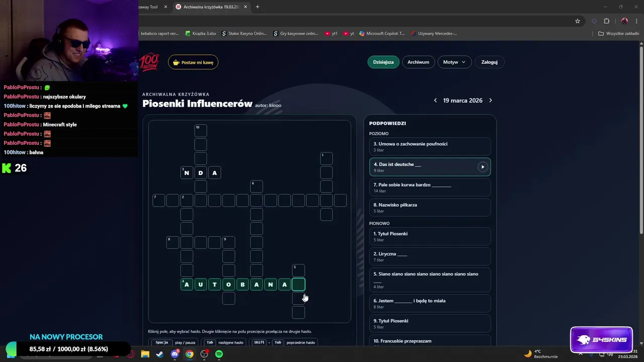Image resolution: width=644 pixels, height=362 pixels.
Task: Select clue 7 Pale sobie kurwa bardzo
Action: 430,188
